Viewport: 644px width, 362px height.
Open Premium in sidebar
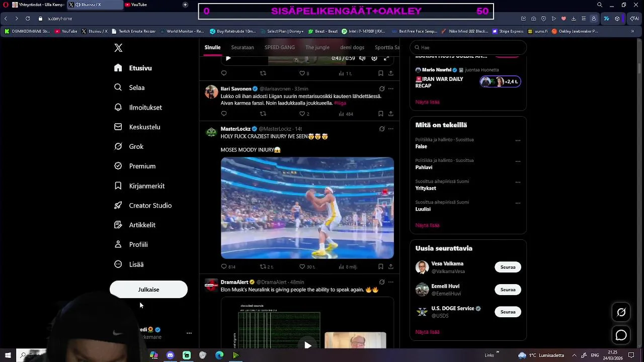pos(135,166)
